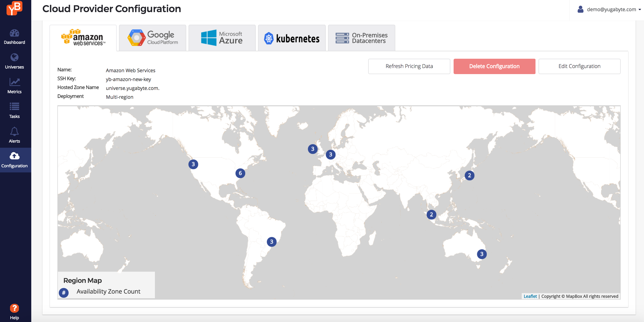Open Alerts bell icon
This screenshot has height=322, width=644.
[14, 132]
